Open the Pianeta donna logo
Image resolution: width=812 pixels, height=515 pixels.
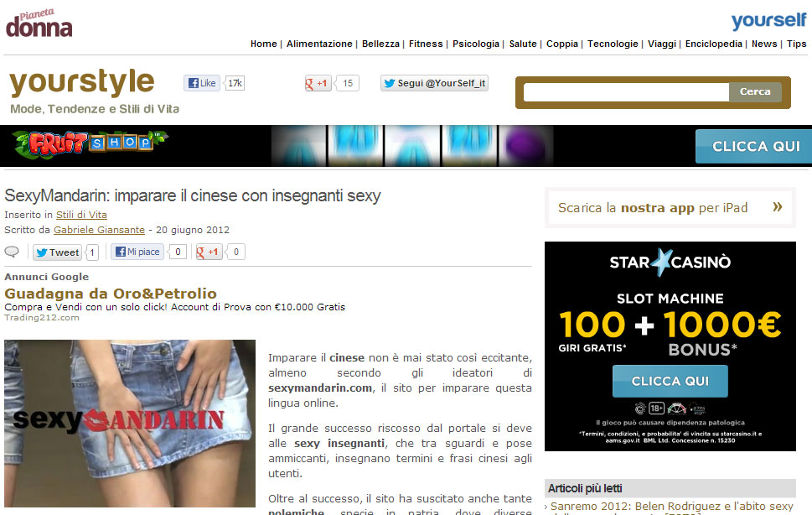tap(39, 23)
